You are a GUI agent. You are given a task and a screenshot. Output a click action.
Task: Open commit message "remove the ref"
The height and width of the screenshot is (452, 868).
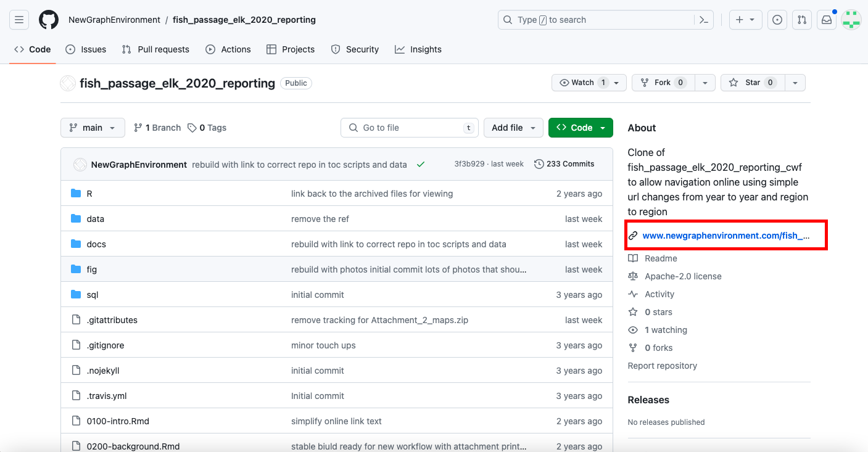point(320,219)
